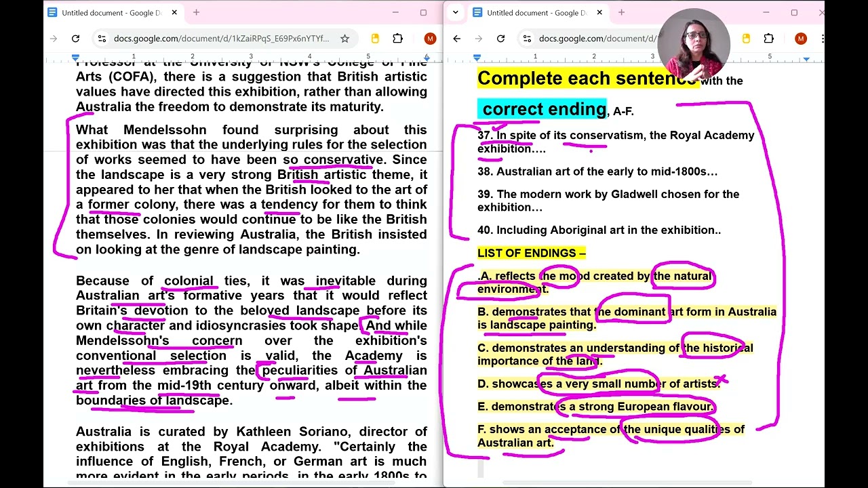Click the yellow extension icon in right window
Image resolution: width=868 pixels, height=488 pixels.
747,39
